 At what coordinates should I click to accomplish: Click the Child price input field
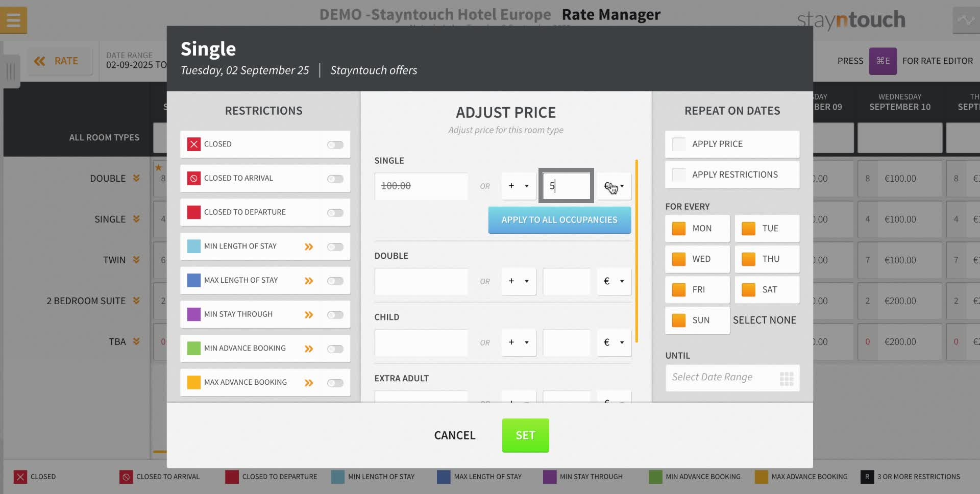(x=421, y=342)
